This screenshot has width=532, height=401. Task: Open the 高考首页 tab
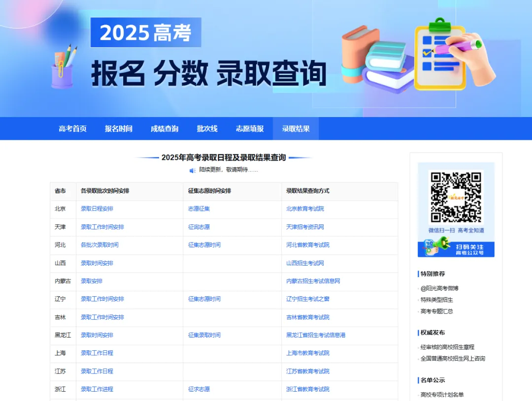(x=71, y=128)
